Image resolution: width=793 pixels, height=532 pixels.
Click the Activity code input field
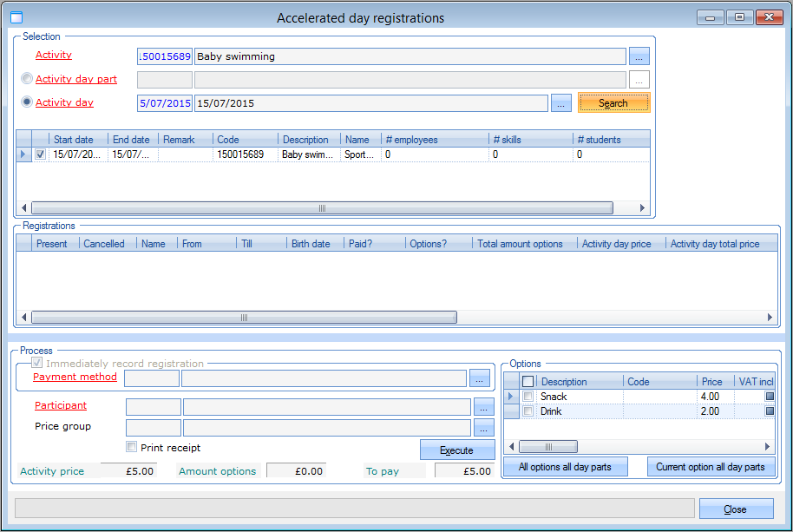(165, 56)
